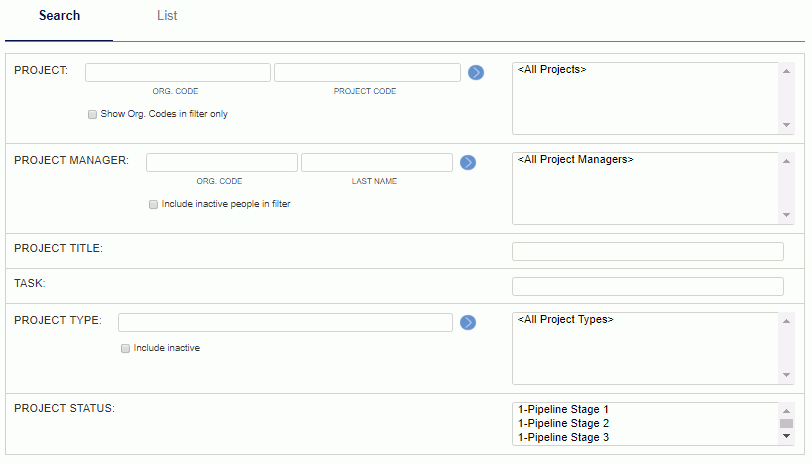Click up arrow of All Project Managers list
This screenshot has width=812, height=464.
[x=786, y=162]
